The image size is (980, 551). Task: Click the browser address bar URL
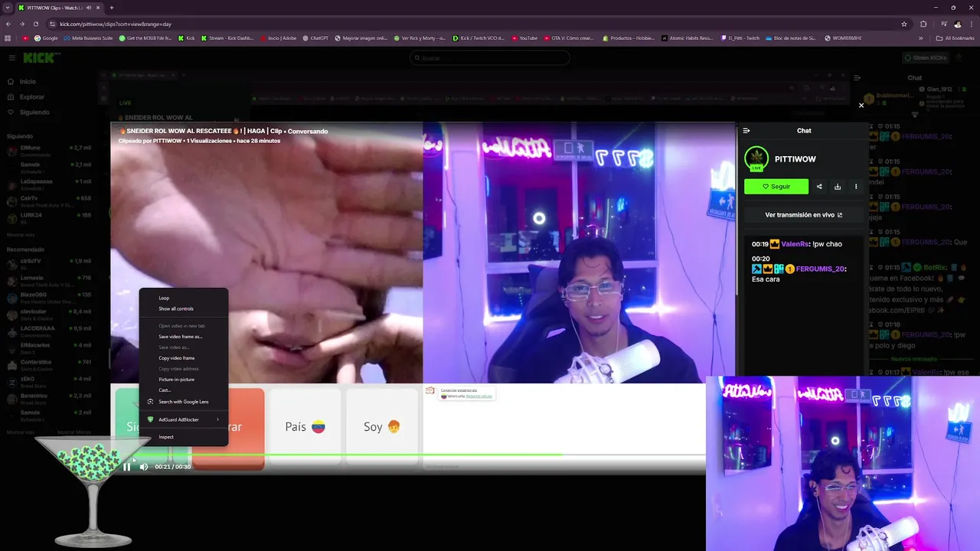click(x=116, y=24)
